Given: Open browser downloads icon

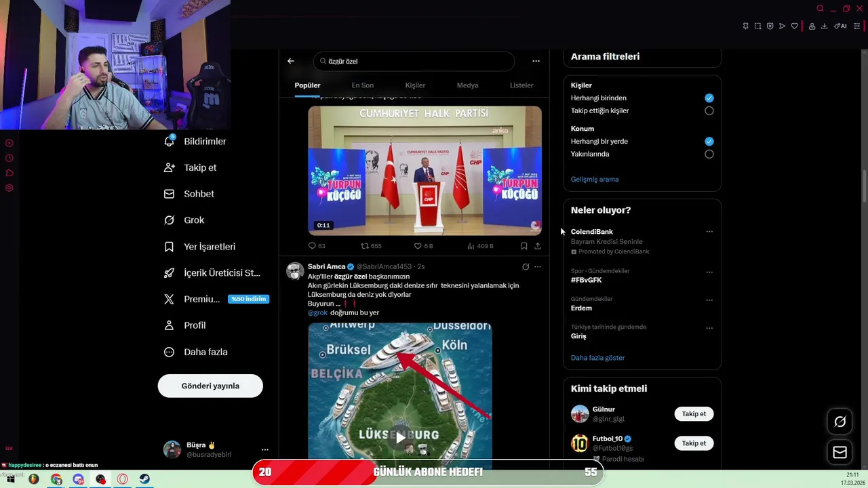Looking at the screenshot, I should coord(824,26).
